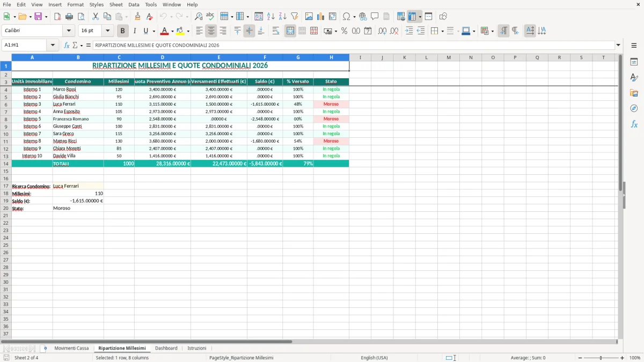Insert a hyperlink
Image resolution: width=644 pixels, height=362 pixels.
click(x=363, y=17)
